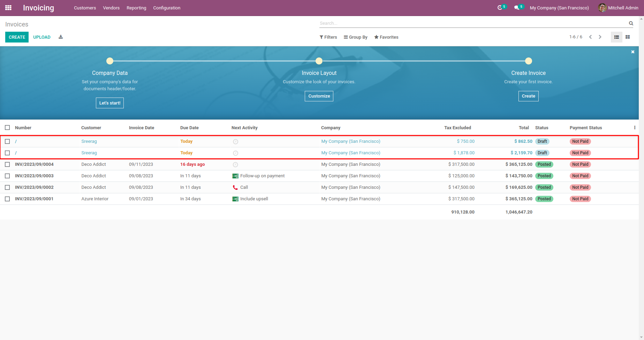Viewport: 644px width, 340px height.
Task: Sort by Total column header
Action: 524,128
